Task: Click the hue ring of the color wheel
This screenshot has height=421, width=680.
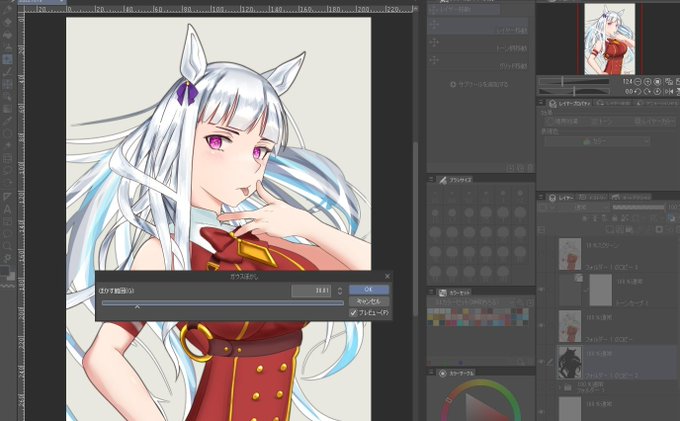Action: 481,383
